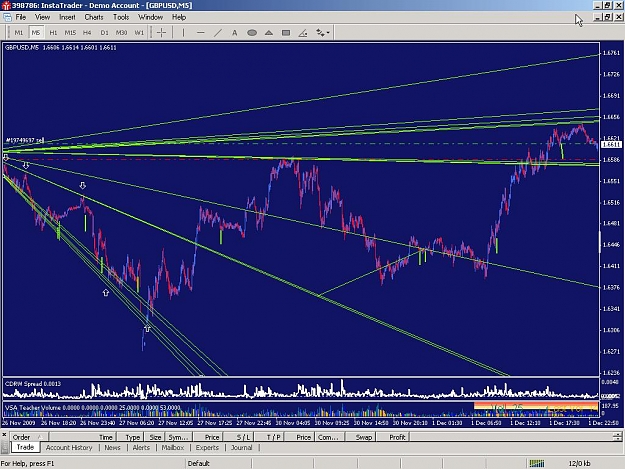The height and width of the screenshot is (469, 625).
Task: Click the current price 1.6611 marker
Action: pos(611,144)
